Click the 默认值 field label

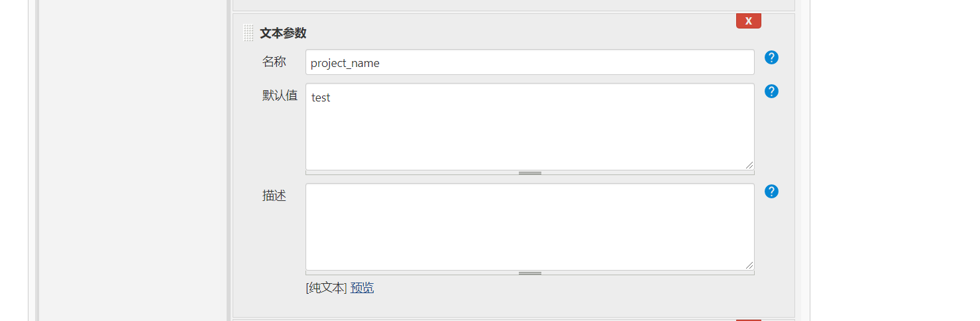click(x=280, y=96)
